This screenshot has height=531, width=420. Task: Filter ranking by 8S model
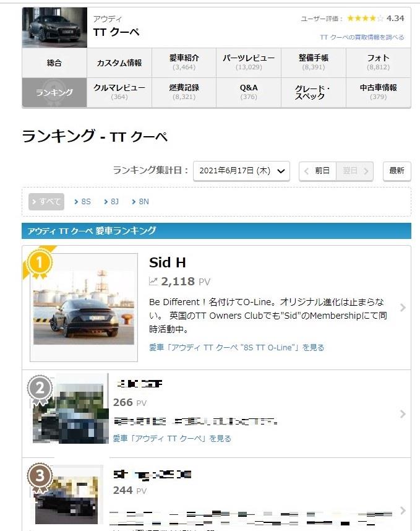point(83,202)
